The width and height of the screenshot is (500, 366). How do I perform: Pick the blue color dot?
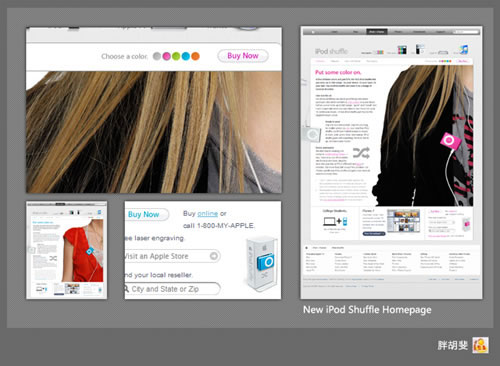click(x=186, y=56)
